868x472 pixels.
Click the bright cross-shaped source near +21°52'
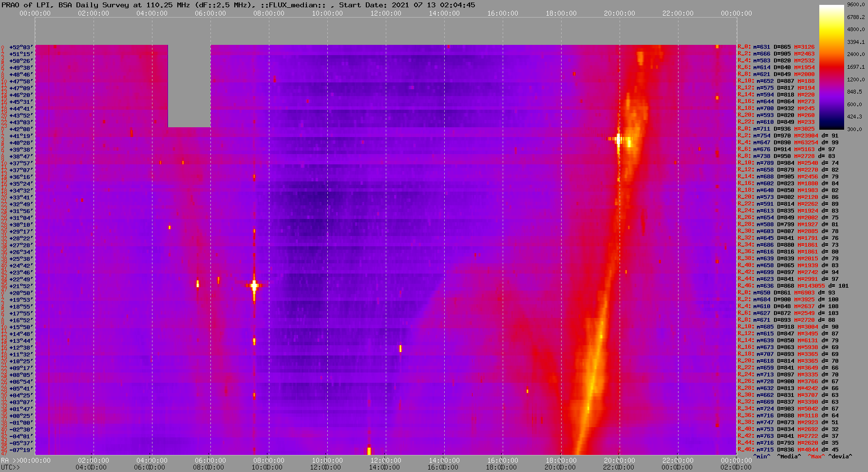254,285
